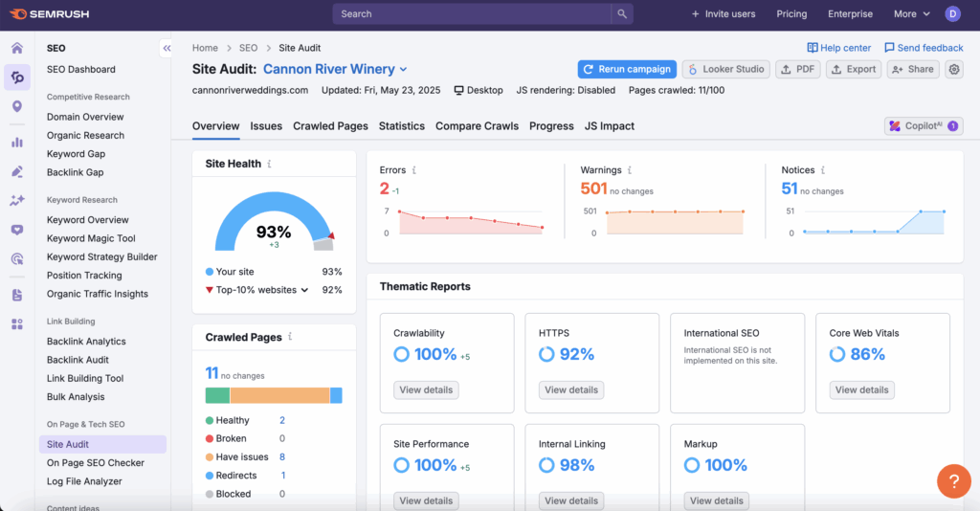Screen dimensions: 980x511
Task: Open the home icon in left rail
Action: point(17,48)
